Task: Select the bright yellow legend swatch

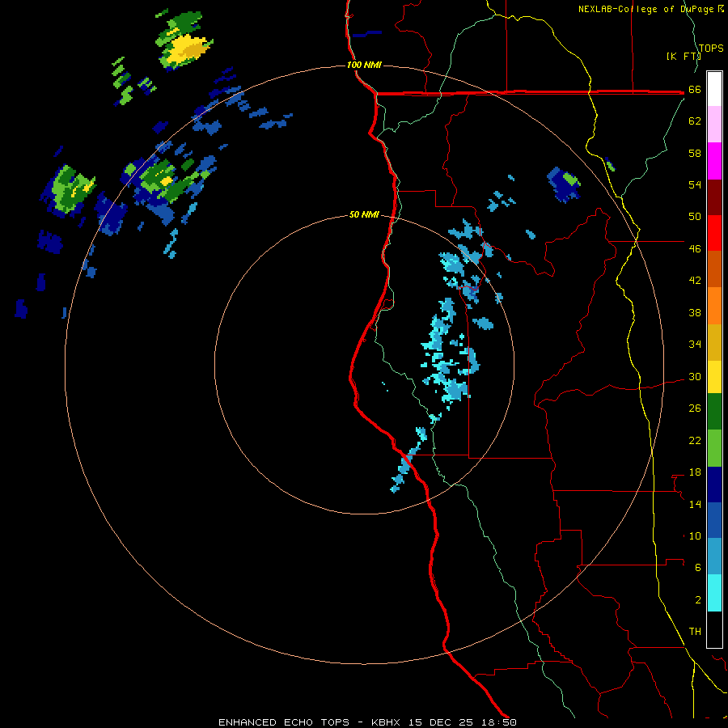Action: tap(714, 377)
